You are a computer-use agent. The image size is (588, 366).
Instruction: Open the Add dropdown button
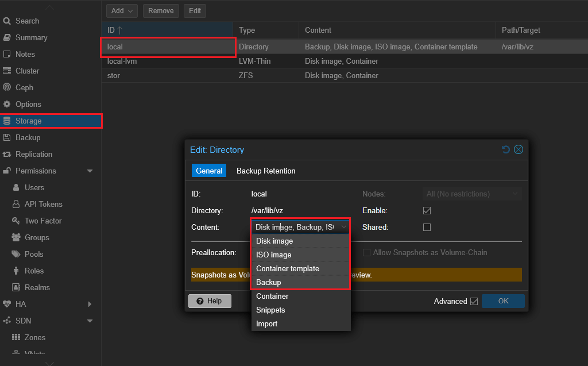point(122,11)
